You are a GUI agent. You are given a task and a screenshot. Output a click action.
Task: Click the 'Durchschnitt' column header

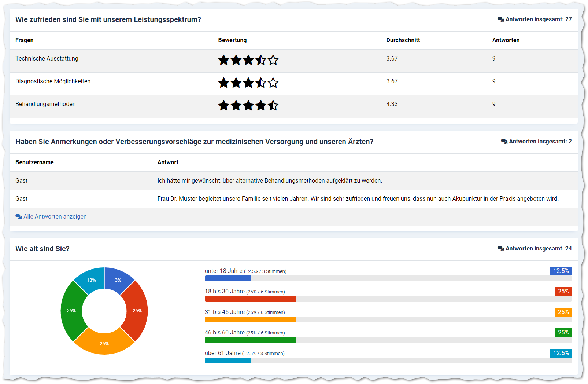403,40
